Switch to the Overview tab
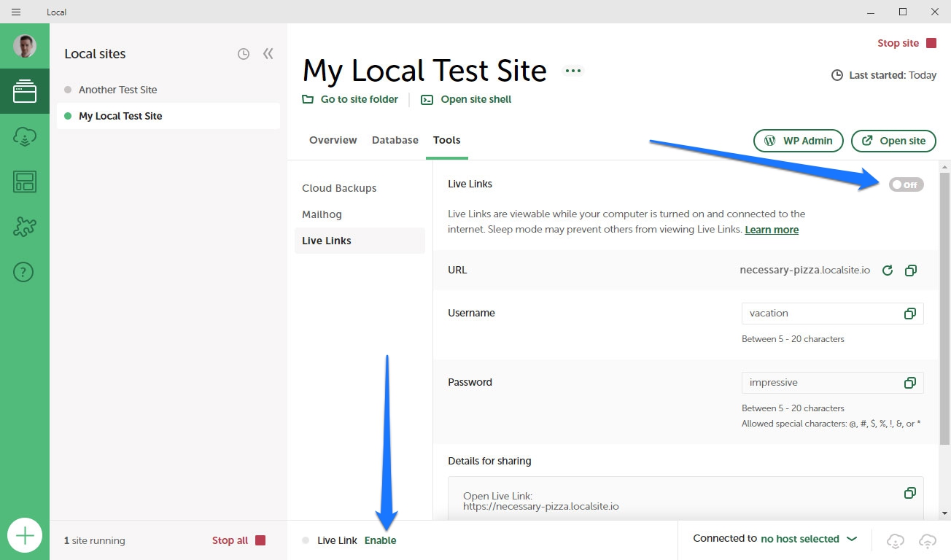951x560 pixels. (333, 140)
